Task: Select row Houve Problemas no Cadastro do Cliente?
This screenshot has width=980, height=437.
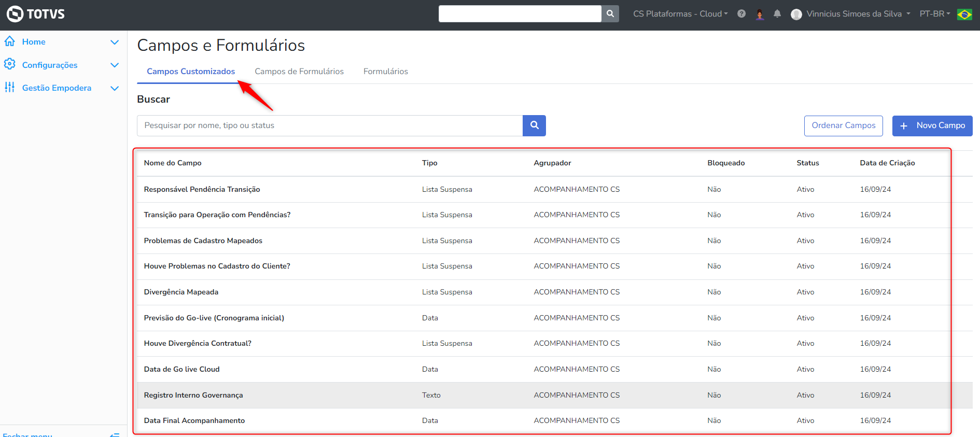Action: tap(555, 266)
